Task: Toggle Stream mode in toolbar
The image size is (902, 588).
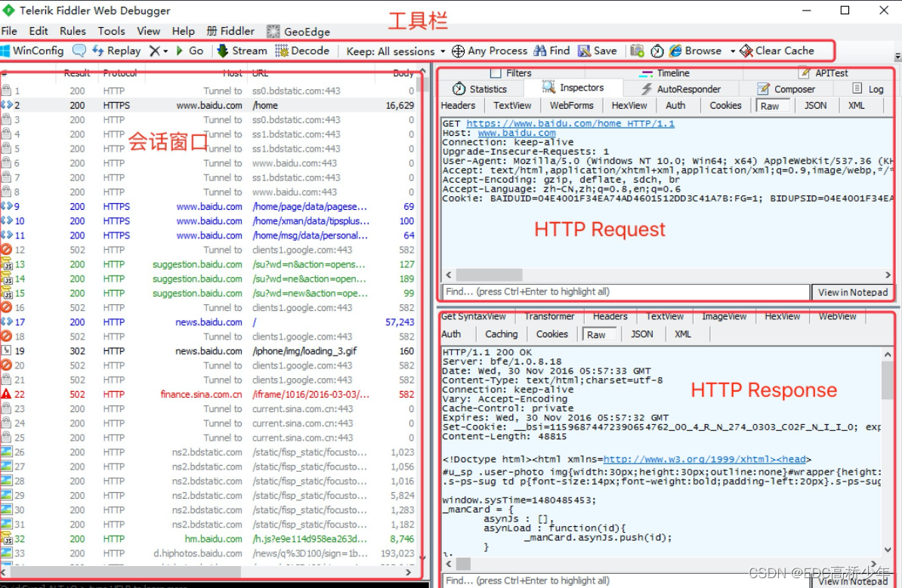Action: pyautogui.click(x=242, y=51)
